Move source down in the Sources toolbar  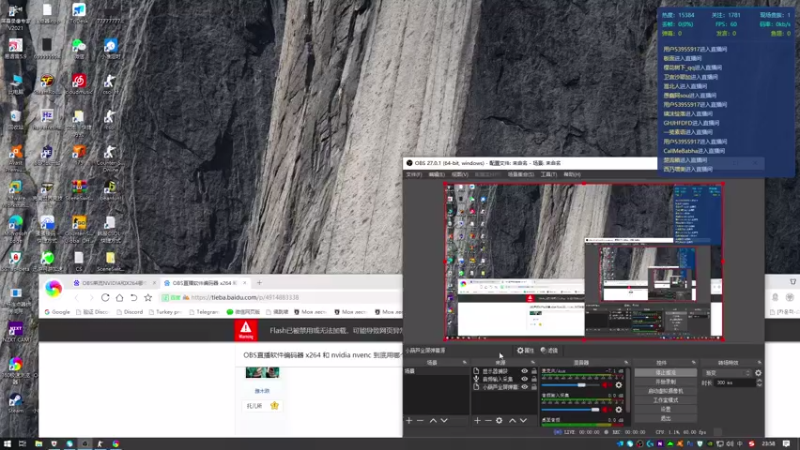point(523,420)
